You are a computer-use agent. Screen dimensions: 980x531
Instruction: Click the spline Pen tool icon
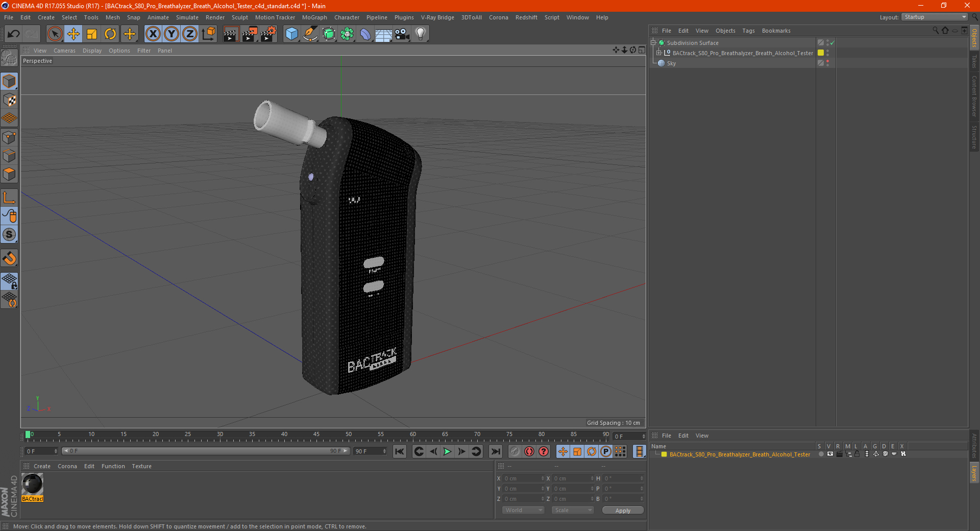(x=310, y=34)
